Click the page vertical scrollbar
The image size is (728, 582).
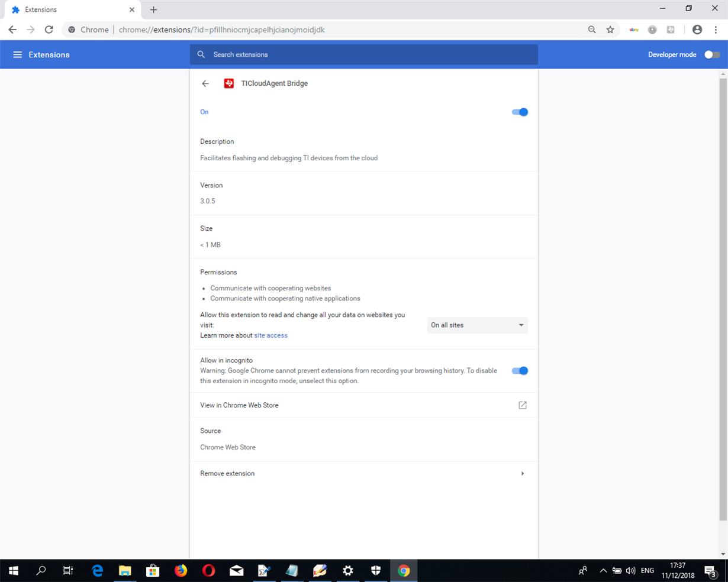point(723,299)
